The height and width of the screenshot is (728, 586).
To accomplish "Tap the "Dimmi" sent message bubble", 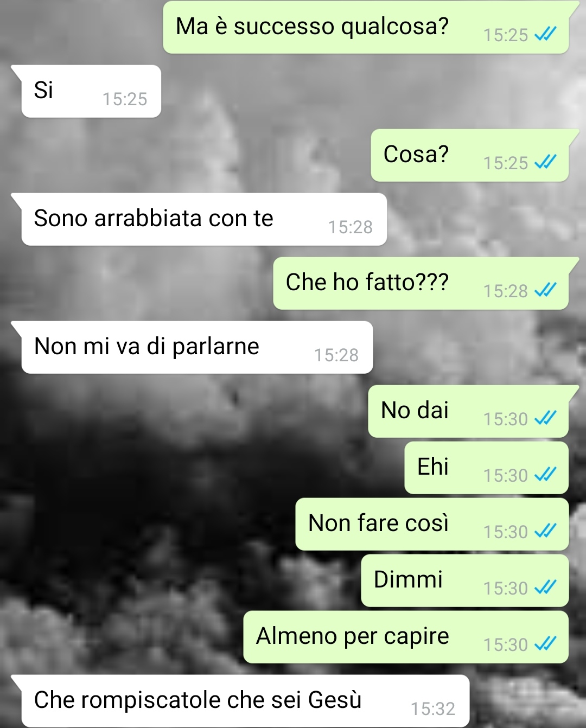I will [465, 580].
